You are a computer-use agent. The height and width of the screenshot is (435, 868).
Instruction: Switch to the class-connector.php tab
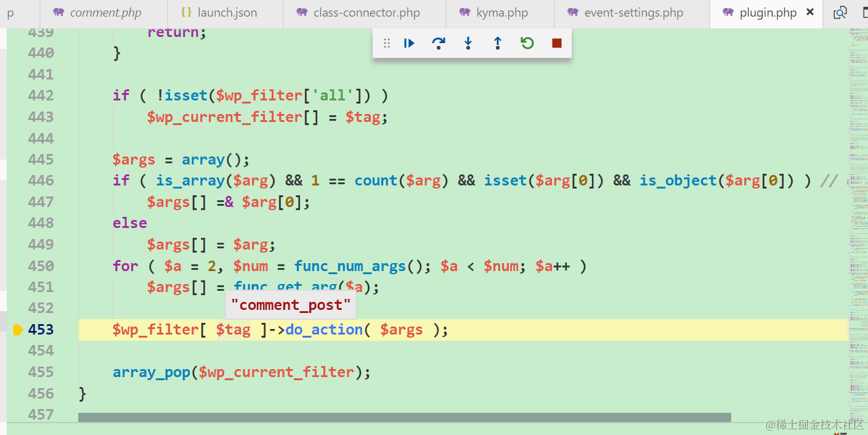tap(365, 12)
